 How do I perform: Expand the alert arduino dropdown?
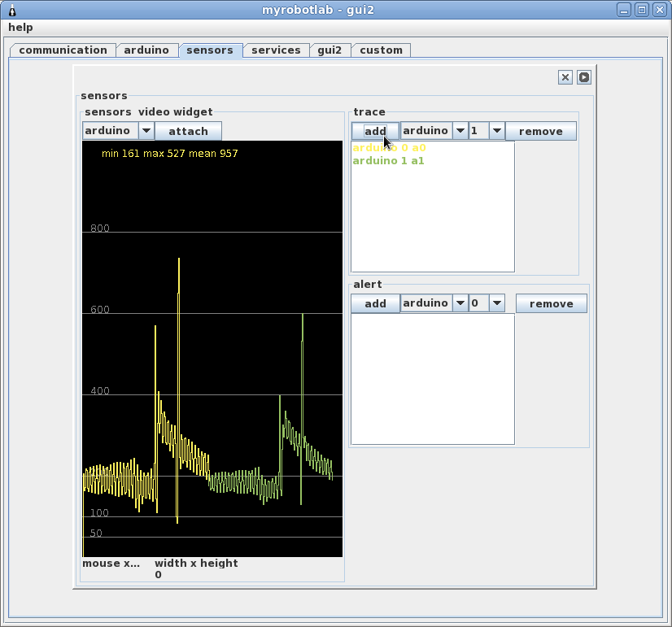(x=460, y=303)
